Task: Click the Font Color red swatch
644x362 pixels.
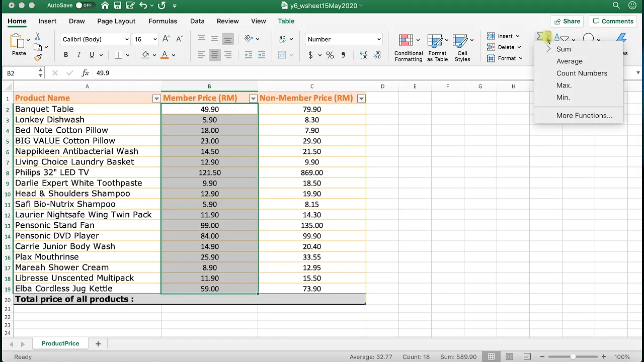Action: pos(164,55)
